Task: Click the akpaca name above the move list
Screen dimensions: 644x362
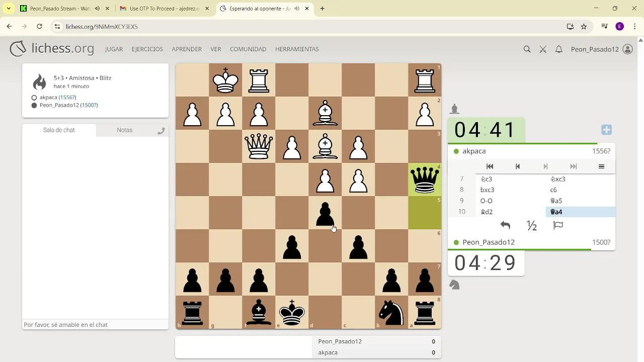Action: pos(474,151)
